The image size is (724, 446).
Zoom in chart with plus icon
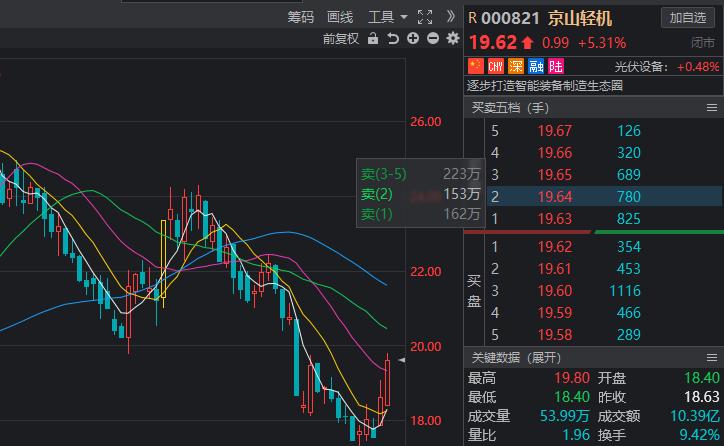[413, 38]
